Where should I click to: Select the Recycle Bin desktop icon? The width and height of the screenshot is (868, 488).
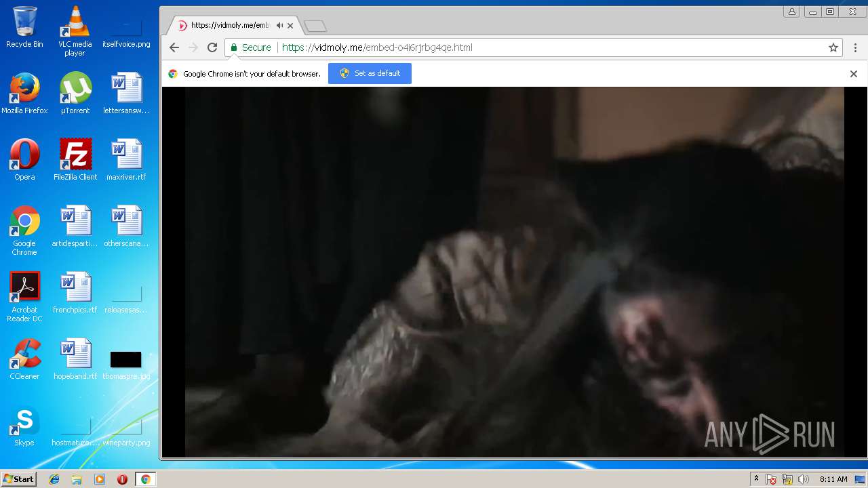coord(24,27)
